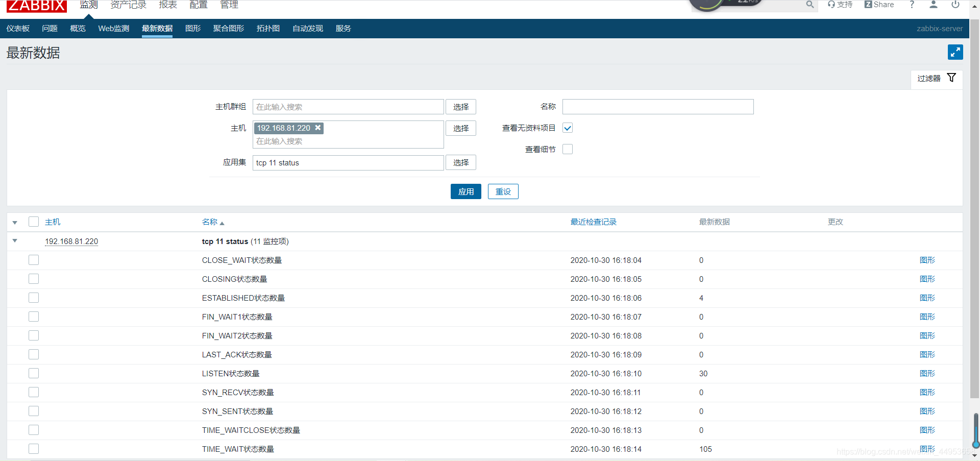The height and width of the screenshot is (461, 980).
Task: Click the 应用集 field with tcp 11 status
Action: (x=348, y=162)
